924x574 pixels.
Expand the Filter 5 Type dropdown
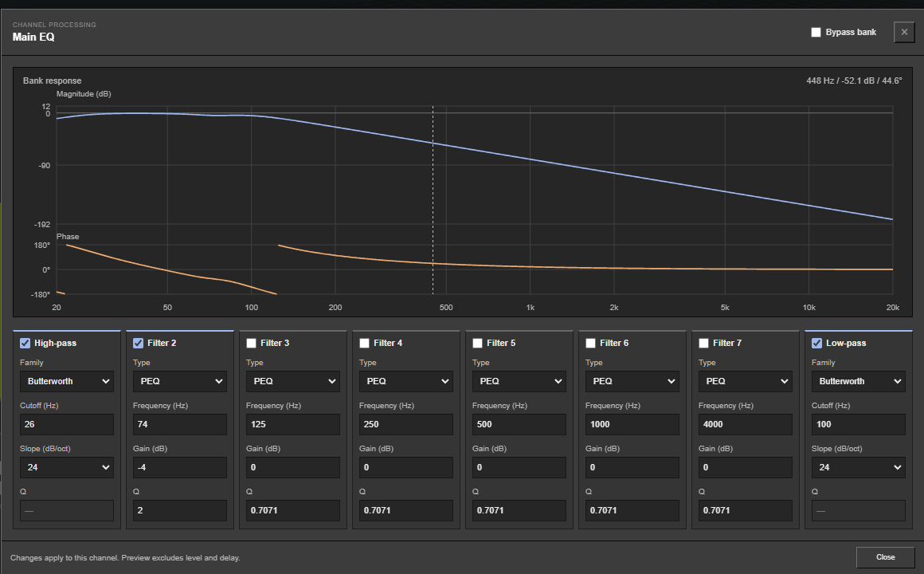pos(519,381)
